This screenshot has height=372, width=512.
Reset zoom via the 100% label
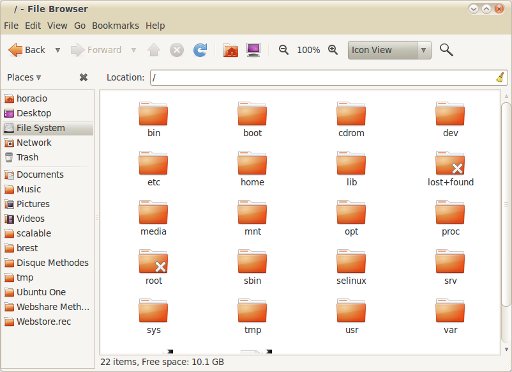[308, 50]
